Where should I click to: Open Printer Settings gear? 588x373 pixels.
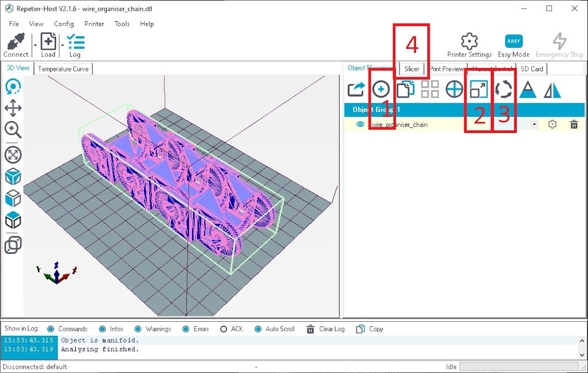point(469,41)
